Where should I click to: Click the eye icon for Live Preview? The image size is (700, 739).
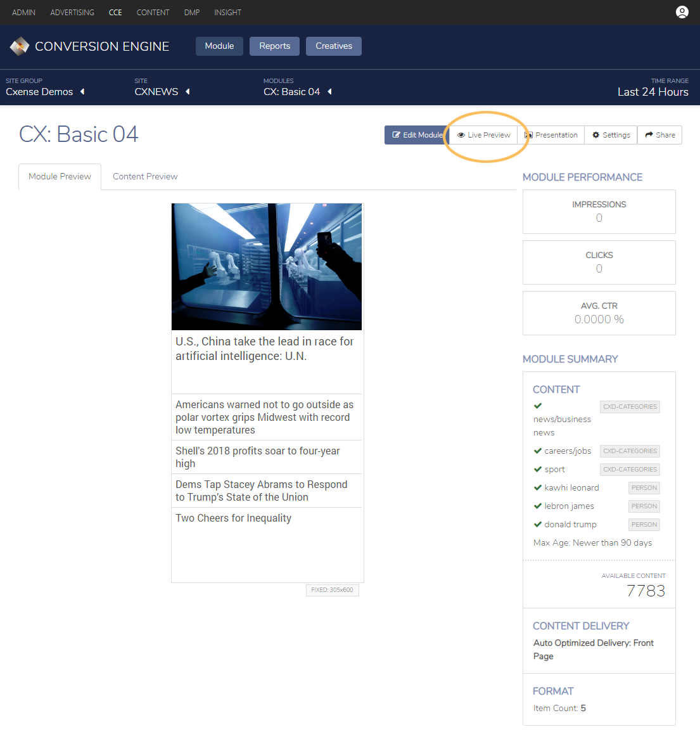click(x=461, y=135)
